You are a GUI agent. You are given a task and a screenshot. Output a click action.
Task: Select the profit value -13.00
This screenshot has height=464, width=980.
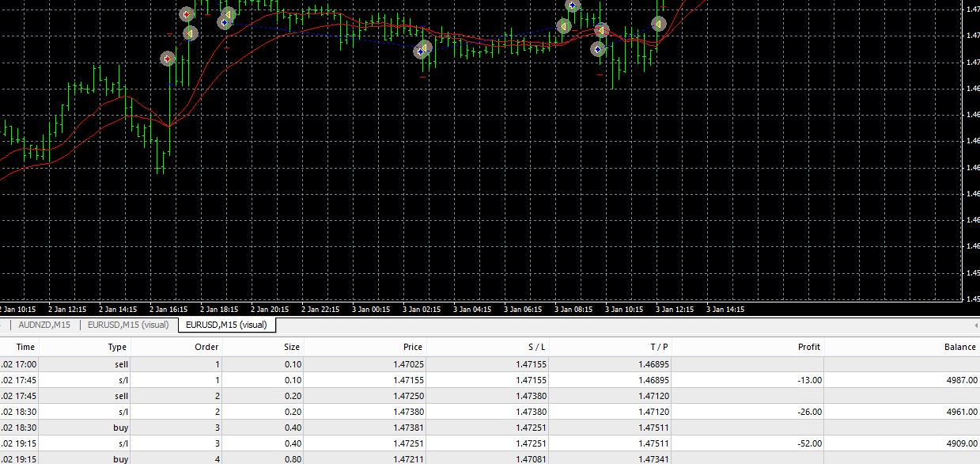tap(808, 380)
